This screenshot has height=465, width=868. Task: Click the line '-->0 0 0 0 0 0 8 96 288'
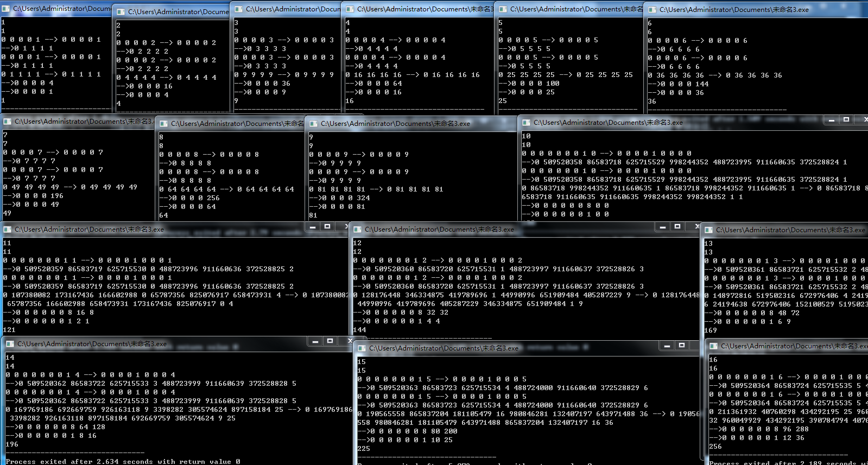coord(759,429)
